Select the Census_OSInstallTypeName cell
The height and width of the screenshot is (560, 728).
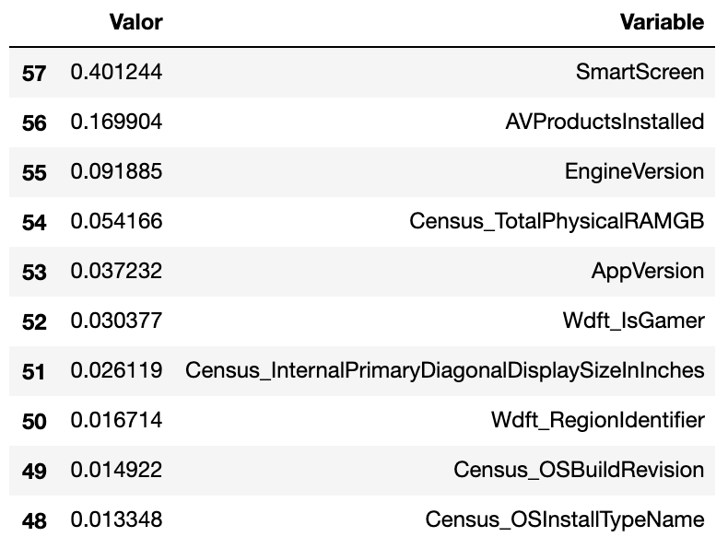click(565, 519)
